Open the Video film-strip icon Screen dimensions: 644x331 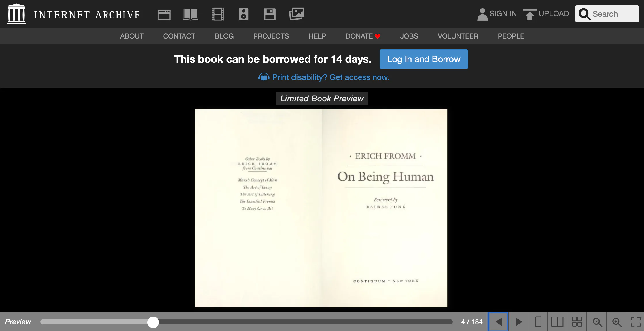pos(217,14)
